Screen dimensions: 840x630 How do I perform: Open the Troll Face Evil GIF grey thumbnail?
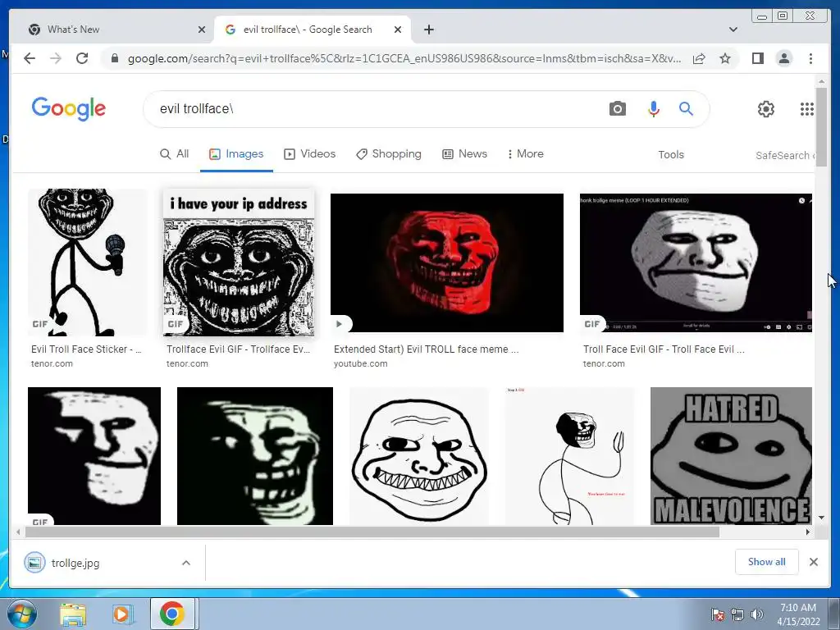coord(696,262)
